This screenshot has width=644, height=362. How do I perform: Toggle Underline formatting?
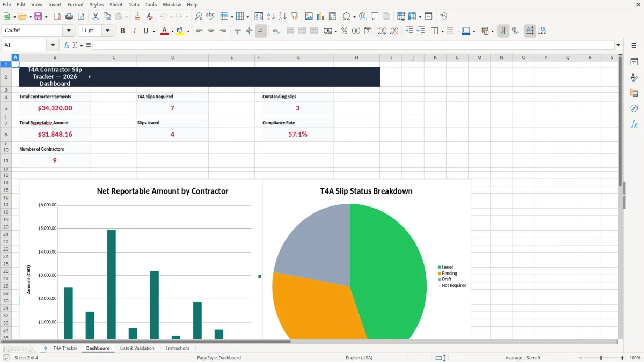(x=145, y=31)
